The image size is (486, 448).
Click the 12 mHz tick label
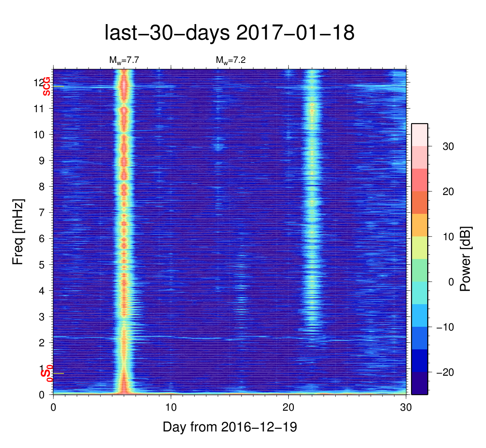pos(39,82)
